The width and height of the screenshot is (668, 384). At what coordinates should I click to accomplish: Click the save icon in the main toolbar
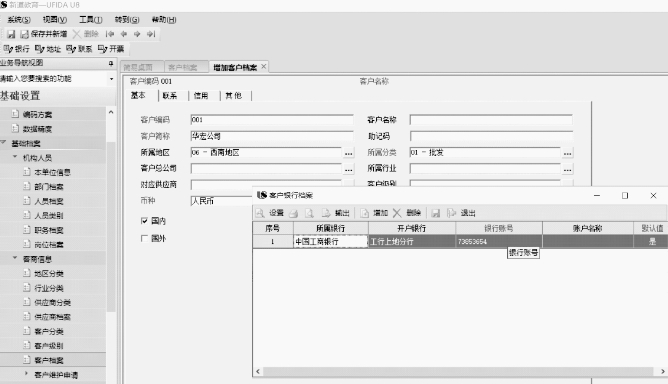[11, 34]
